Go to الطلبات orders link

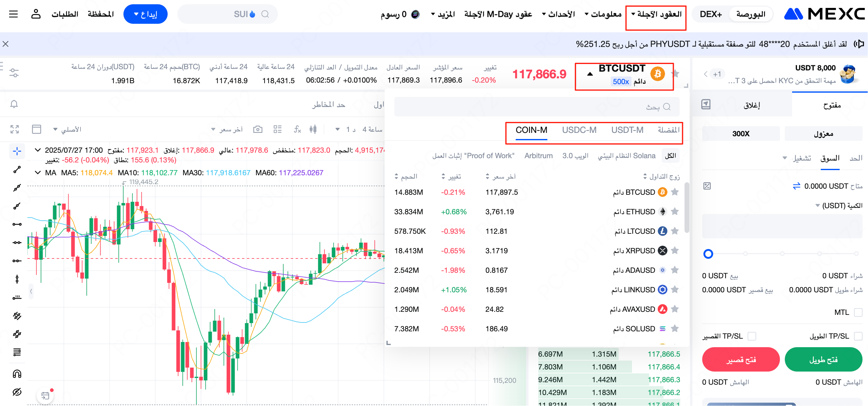65,14
